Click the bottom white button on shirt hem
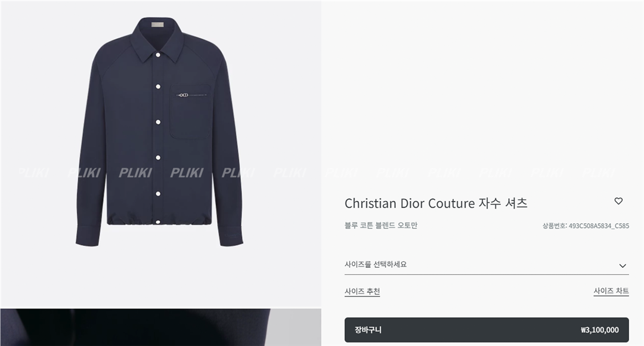644x346 pixels. pyautogui.click(x=158, y=222)
